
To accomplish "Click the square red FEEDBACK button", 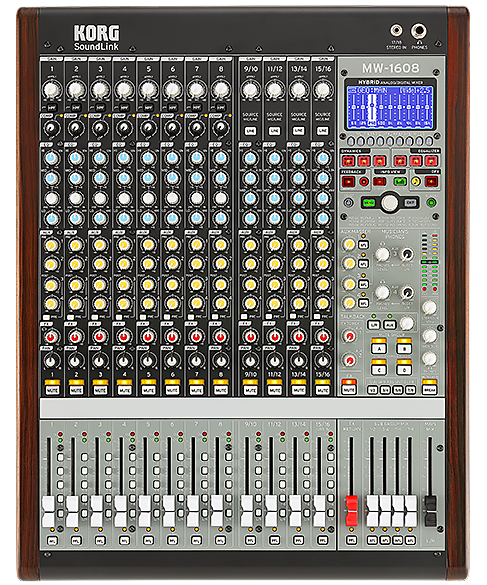I will tap(349, 182).
